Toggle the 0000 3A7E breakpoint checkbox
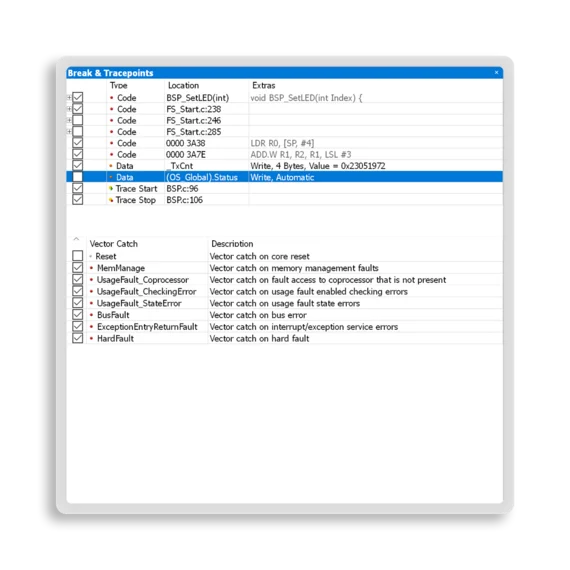Image resolution: width=570 pixels, height=570 pixels. [x=77, y=154]
